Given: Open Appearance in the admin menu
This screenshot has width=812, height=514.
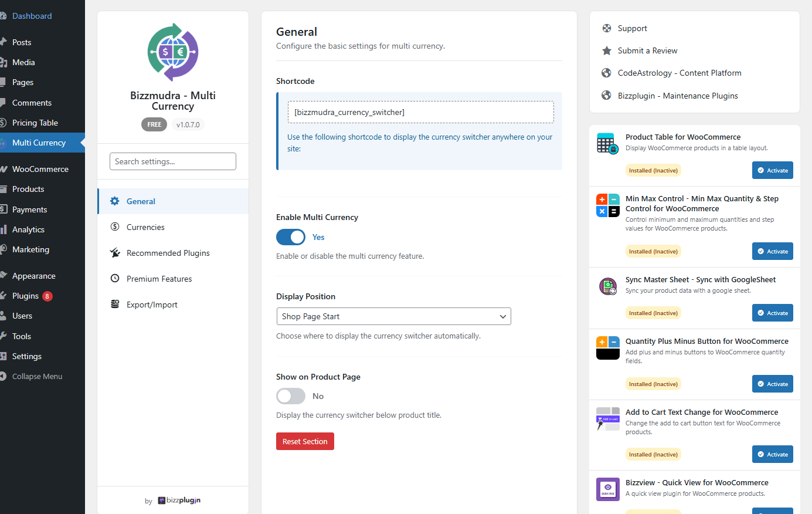Looking at the screenshot, I should 42,276.
